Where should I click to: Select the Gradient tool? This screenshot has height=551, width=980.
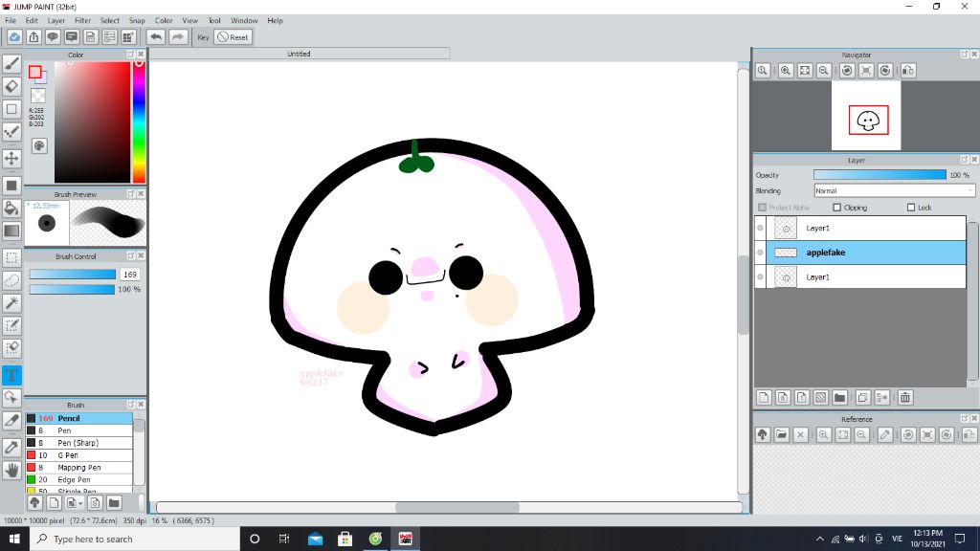click(x=11, y=231)
